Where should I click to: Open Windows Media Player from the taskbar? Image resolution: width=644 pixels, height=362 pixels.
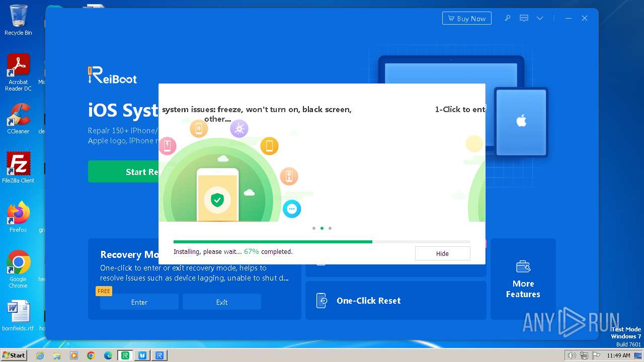click(x=74, y=355)
